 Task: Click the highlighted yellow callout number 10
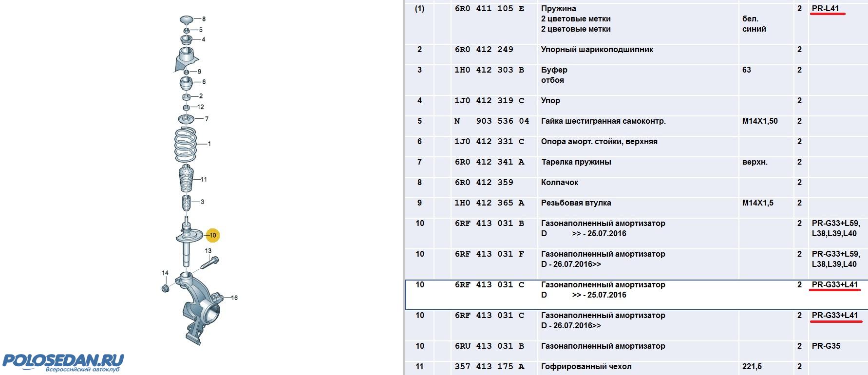pyautogui.click(x=213, y=236)
